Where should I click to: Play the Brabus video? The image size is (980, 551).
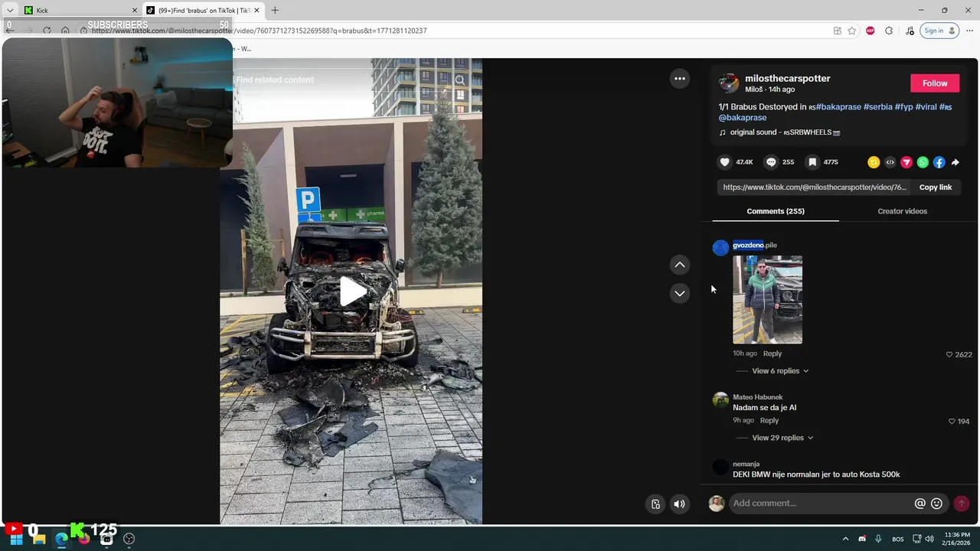click(x=351, y=292)
